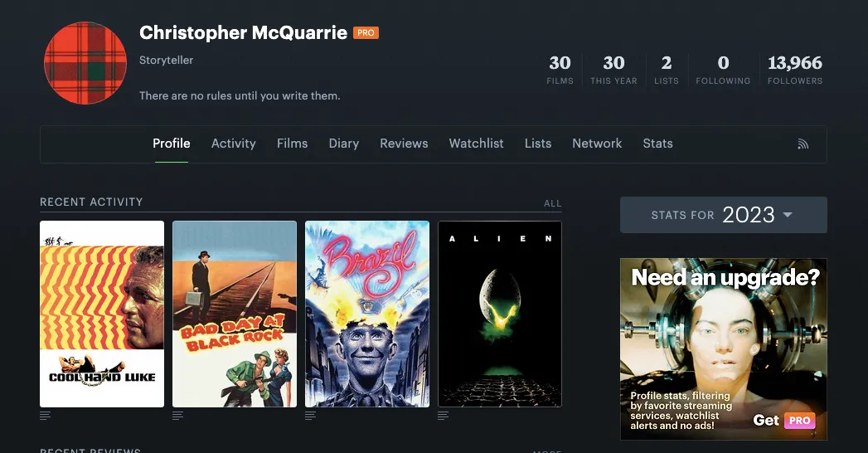Open the Recent Activity heading link
868x453 pixels.
pos(91,202)
